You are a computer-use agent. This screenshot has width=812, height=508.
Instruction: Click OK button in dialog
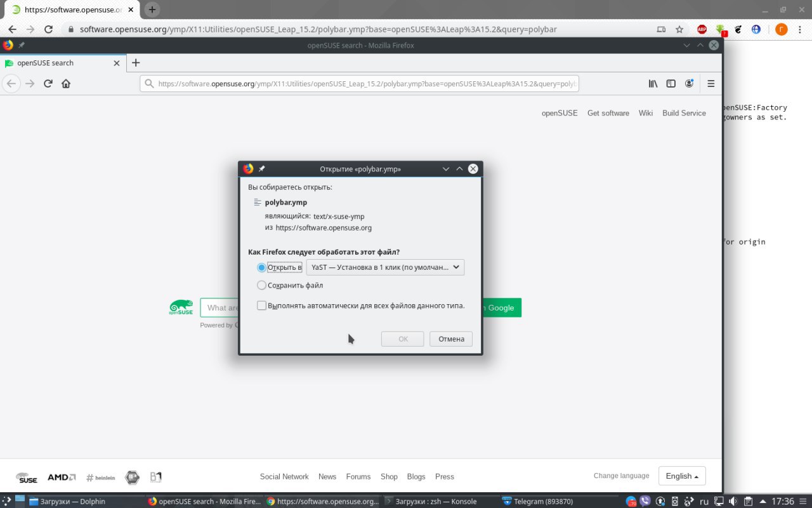click(x=403, y=339)
